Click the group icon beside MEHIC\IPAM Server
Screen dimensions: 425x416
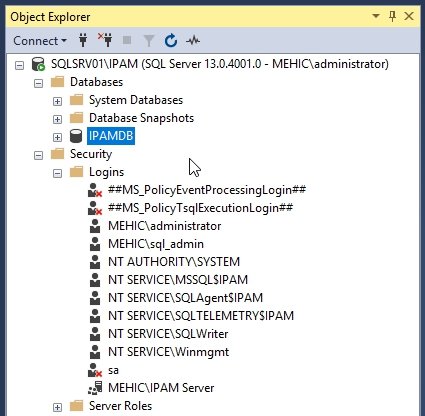click(95, 388)
